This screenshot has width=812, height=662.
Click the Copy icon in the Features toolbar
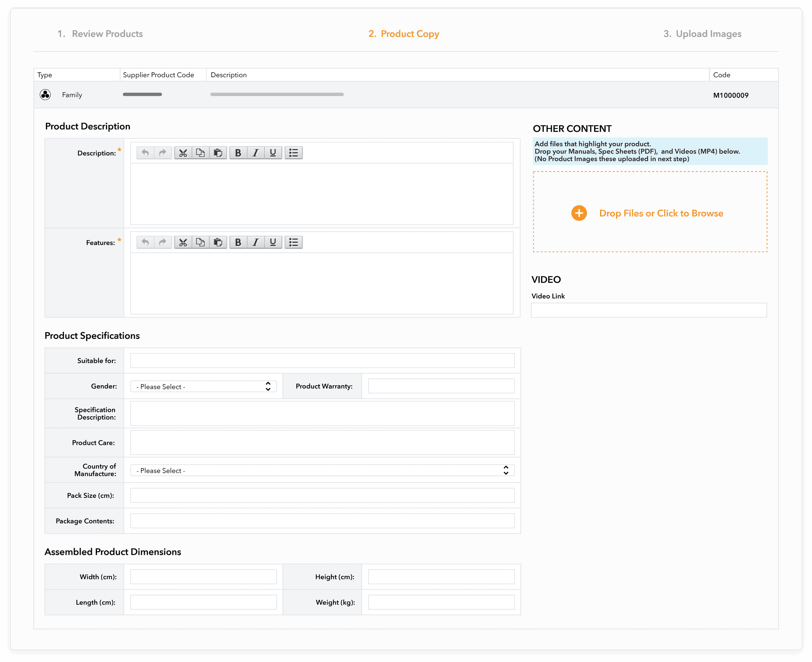click(x=200, y=242)
